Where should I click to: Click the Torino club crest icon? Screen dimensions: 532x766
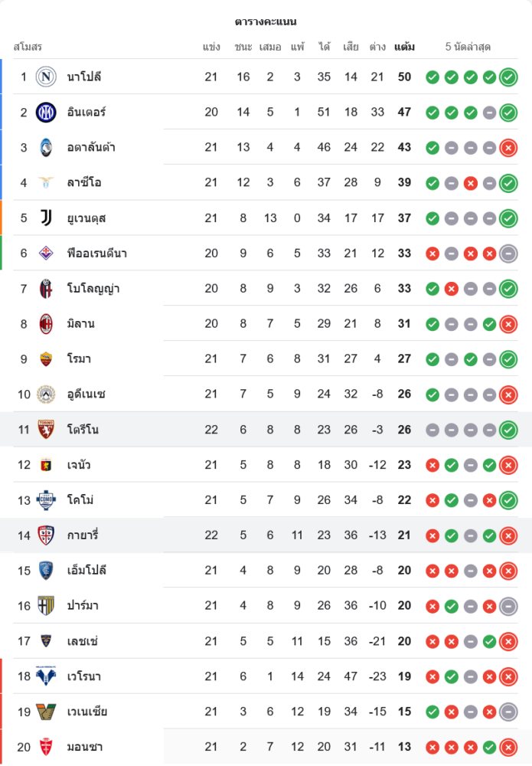pos(46,430)
